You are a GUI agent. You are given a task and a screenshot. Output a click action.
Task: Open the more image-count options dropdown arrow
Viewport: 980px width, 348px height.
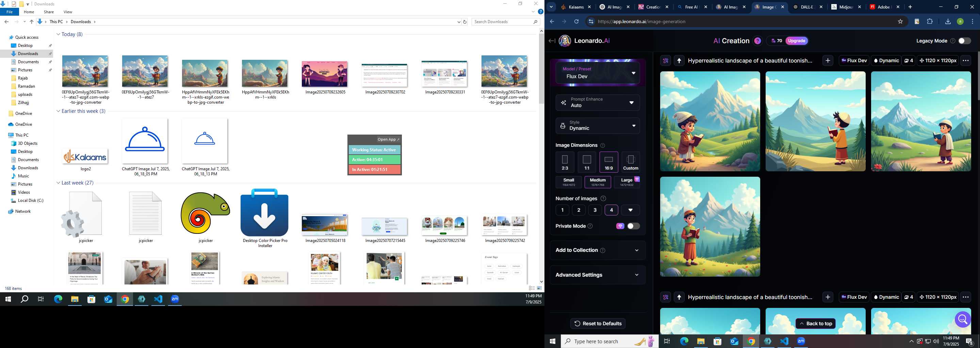(x=631, y=210)
